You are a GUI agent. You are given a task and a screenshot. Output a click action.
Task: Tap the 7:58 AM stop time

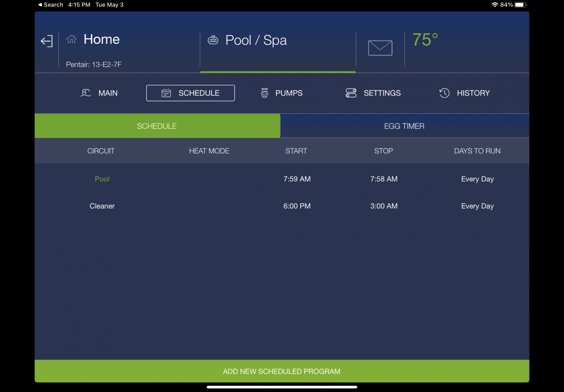384,179
